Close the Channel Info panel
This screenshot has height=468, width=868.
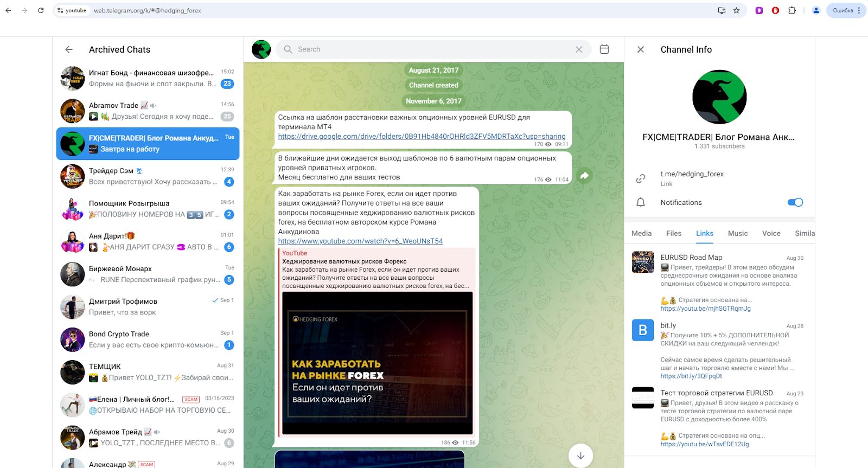point(641,49)
